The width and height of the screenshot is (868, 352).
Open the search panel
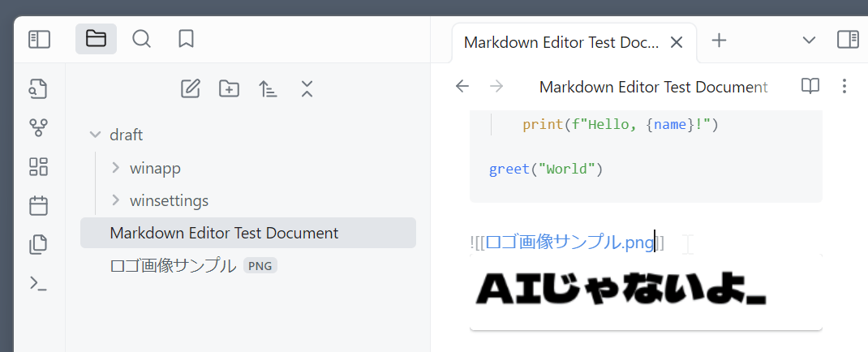[141, 39]
